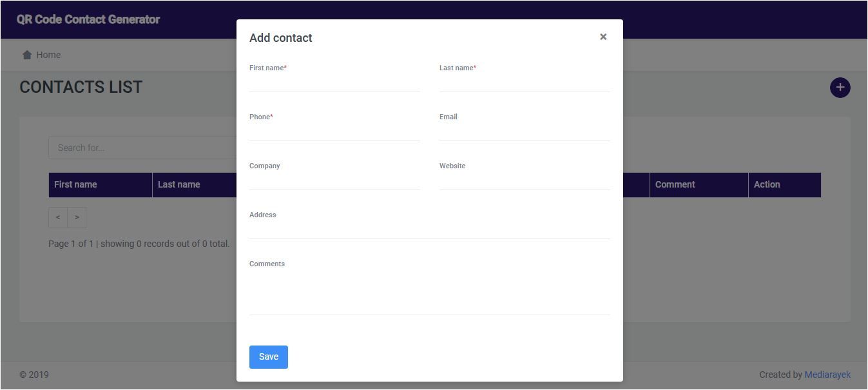Click the Search for... box
The height and width of the screenshot is (390, 868).
point(143,148)
